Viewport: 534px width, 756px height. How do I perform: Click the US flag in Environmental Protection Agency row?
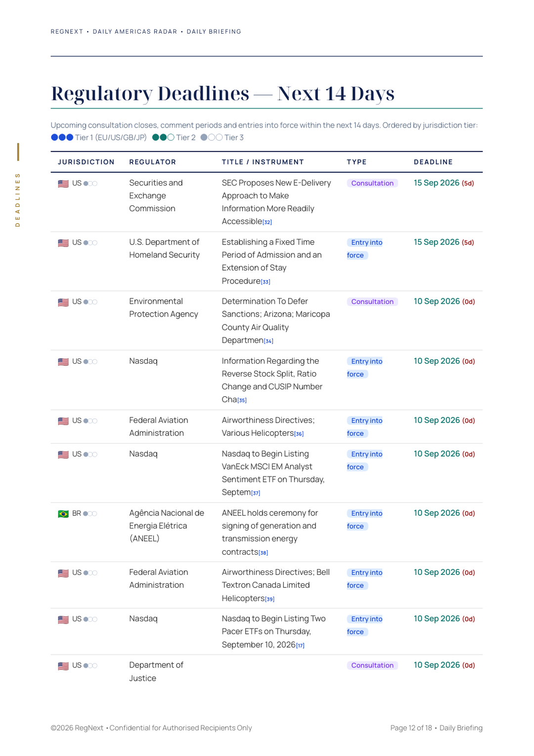(x=63, y=302)
